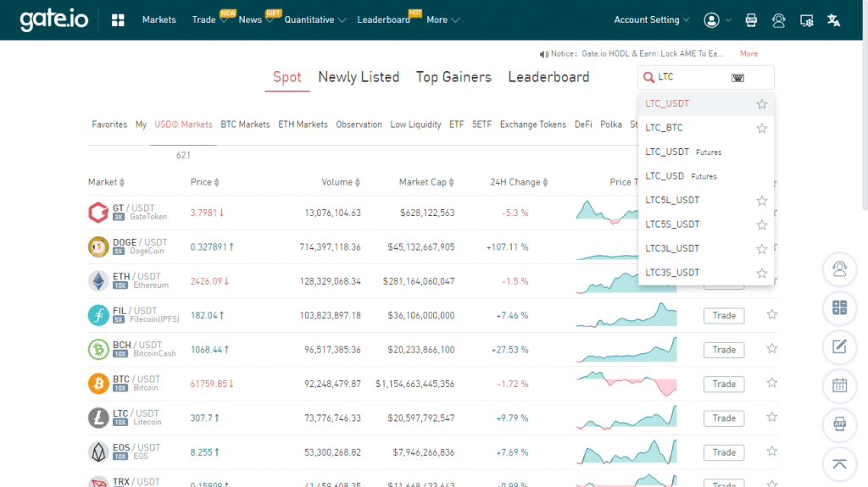Screen dimensions: 868x487
Task: Open the virtual keyboard icon in search box
Action: 738,77
